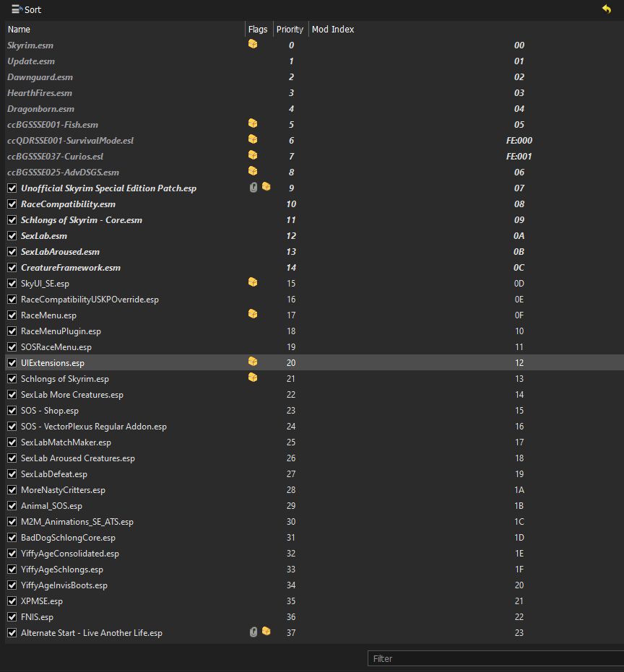The height and width of the screenshot is (672, 624).
Task: Select the BadDogSchlongCore.esp row
Action: 314,538
